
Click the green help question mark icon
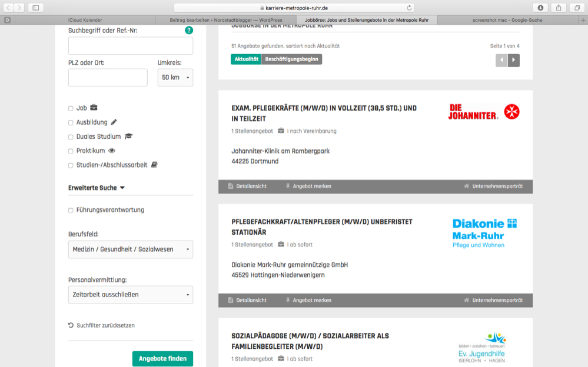(189, 31)
